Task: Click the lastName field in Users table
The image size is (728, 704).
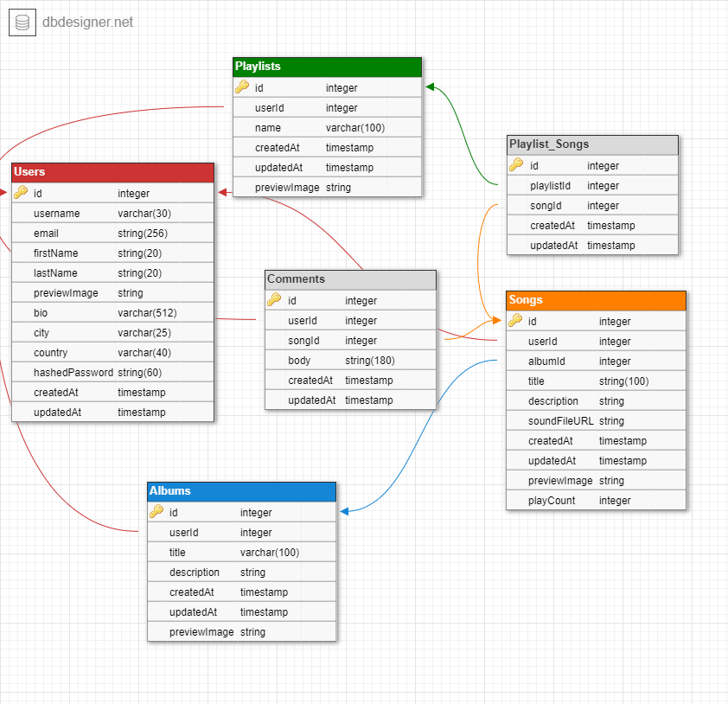Action: (55, 273)
